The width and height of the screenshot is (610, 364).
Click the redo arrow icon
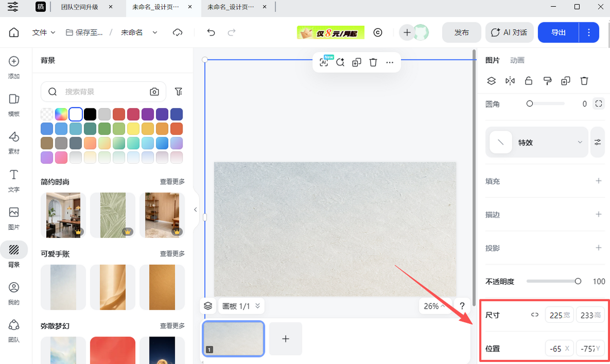click(x=231, y=33)
